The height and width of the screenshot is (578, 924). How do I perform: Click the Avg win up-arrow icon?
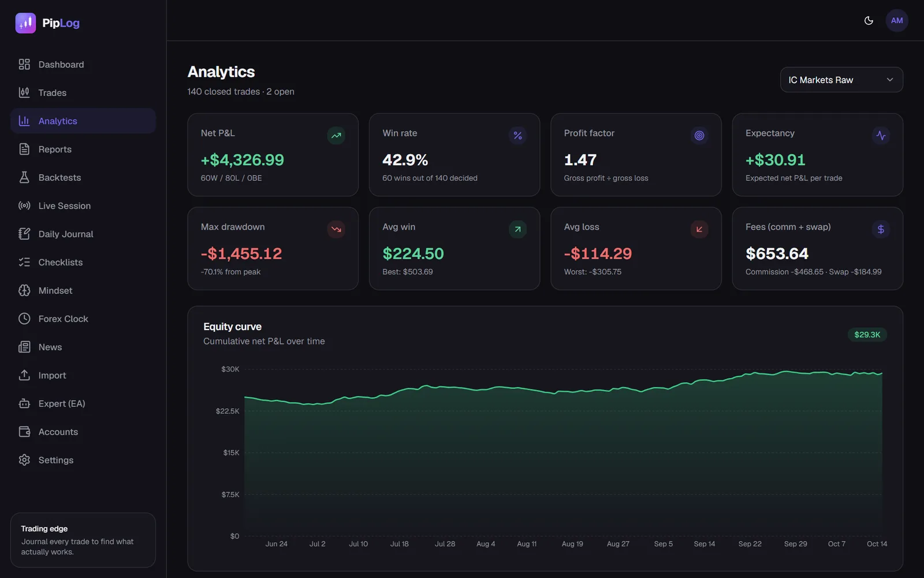click(517, 229)
